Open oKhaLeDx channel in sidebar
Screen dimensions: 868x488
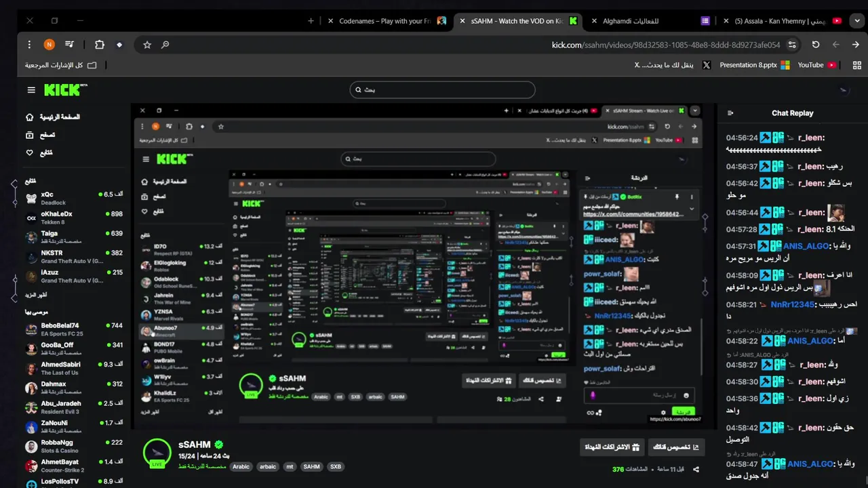[75, 218]
